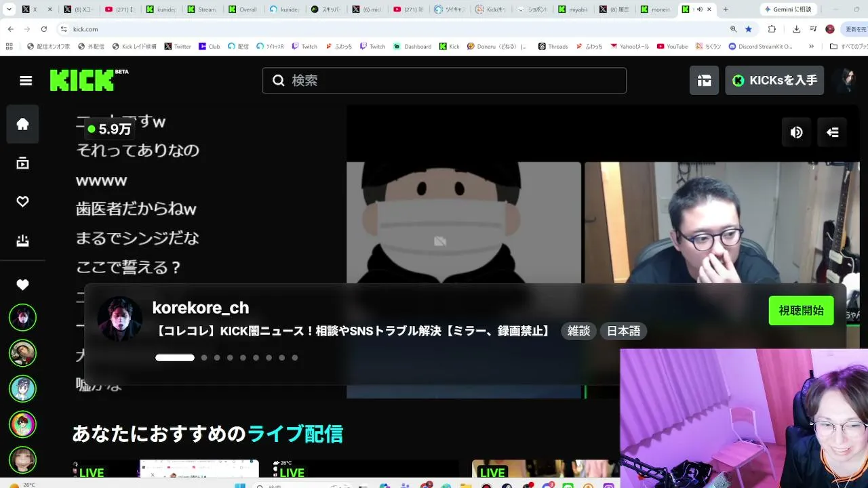This screenshot has height=488, width=868.
Task: Open the third followed channel avatar in sidebar
Action: [22, 388]
